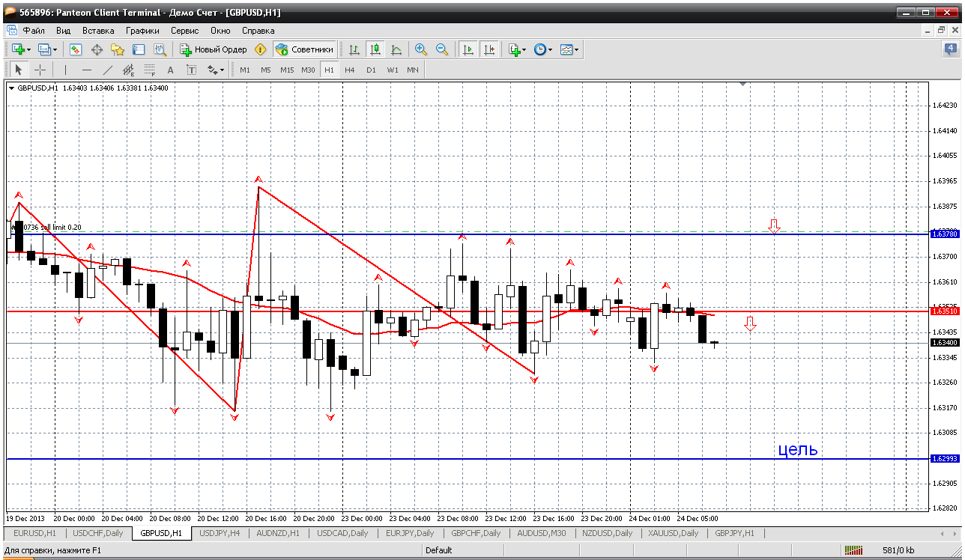Select the MN timeframe button

[x=413, y=70]
